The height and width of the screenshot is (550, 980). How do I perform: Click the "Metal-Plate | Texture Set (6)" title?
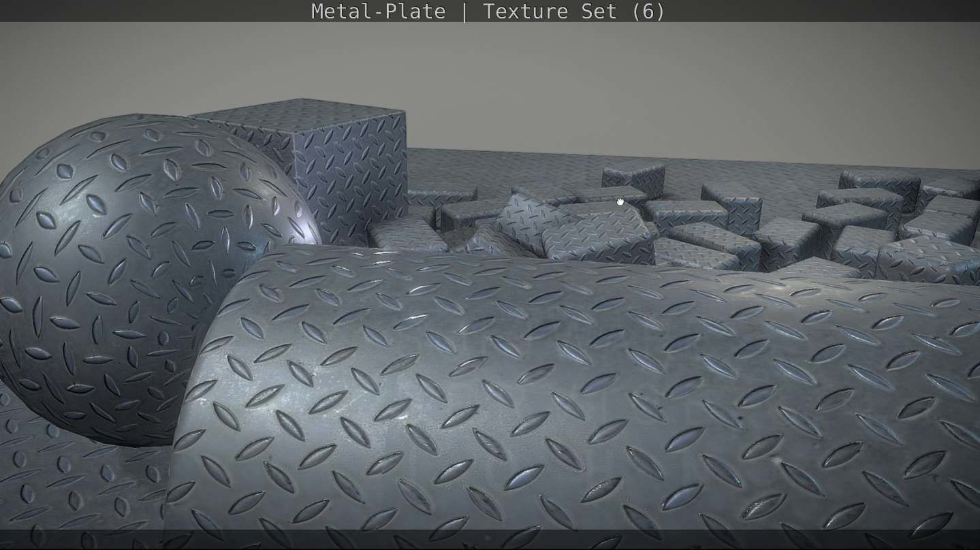click(x=488, y=11)
